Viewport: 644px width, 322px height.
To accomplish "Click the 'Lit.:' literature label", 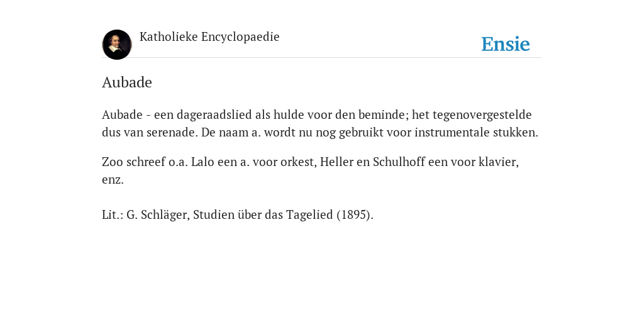I will [x=113, y=215].
